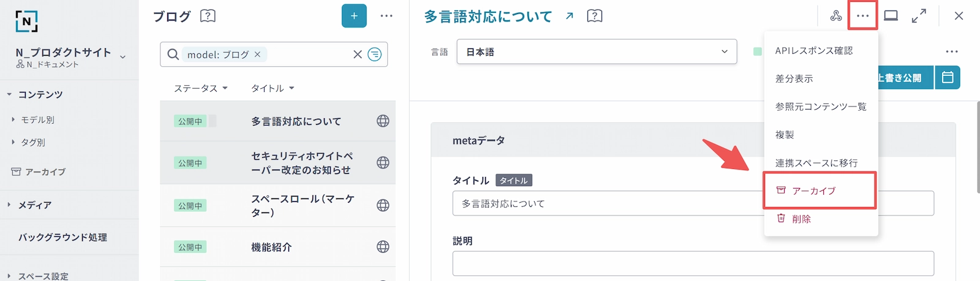Image resolution: width=980 pixels, height=281 pixels.
Task: Remove the model: ブログ filter chip
Action: tap(257, 54)
